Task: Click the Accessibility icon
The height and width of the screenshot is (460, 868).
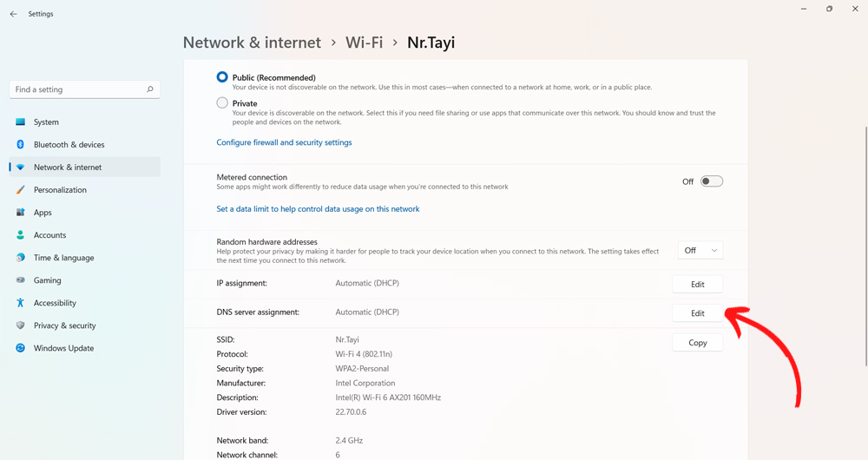Action: (x=20, y=303)
